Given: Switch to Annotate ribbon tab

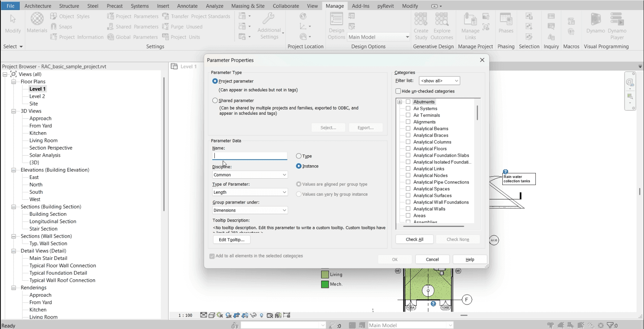Looking at the screenshot, I should (187, 6).
